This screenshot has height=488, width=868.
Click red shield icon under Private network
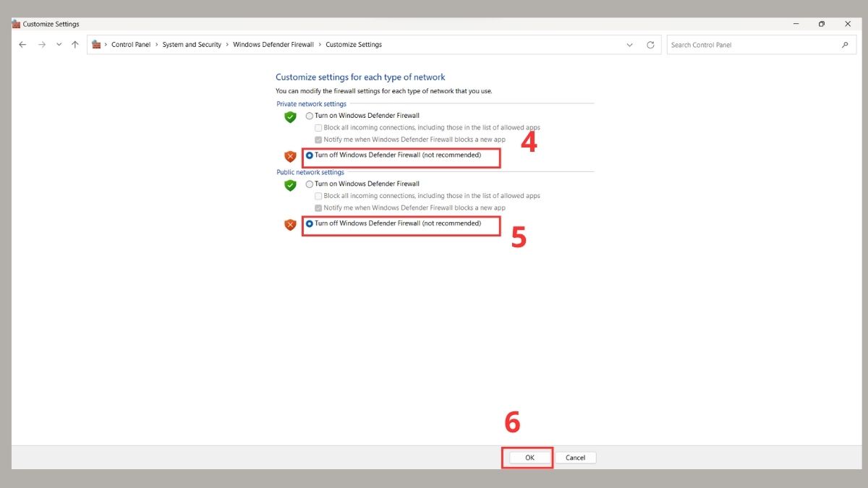coord(290,156)
